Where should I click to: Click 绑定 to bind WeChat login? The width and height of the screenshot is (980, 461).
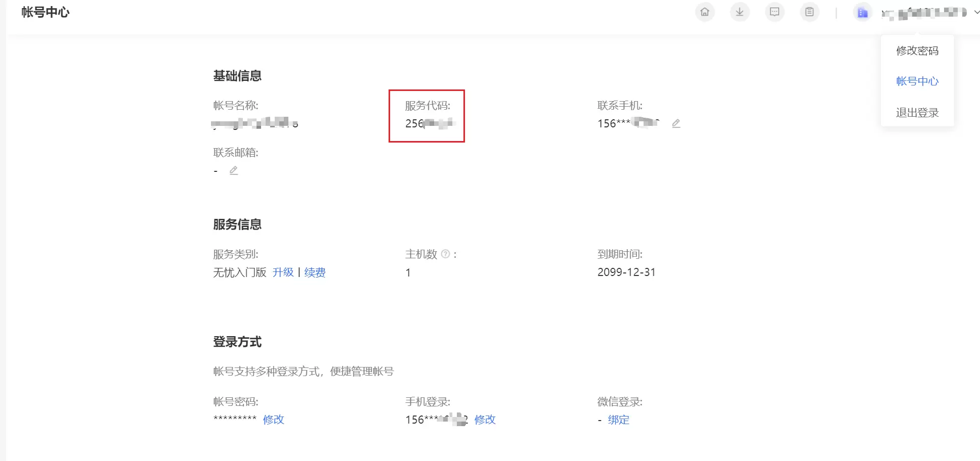pyautogui.click(x=619, y=420)
